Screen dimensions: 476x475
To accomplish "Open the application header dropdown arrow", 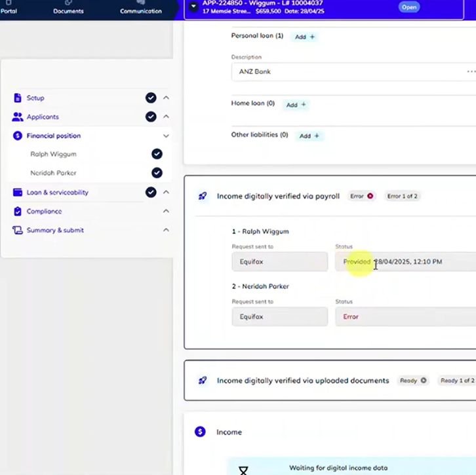I will [x=193, y=7].
